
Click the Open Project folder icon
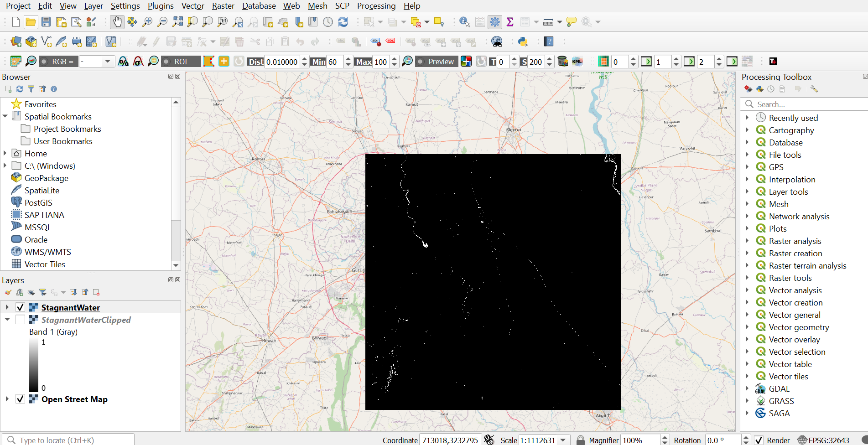coord(31,22)
